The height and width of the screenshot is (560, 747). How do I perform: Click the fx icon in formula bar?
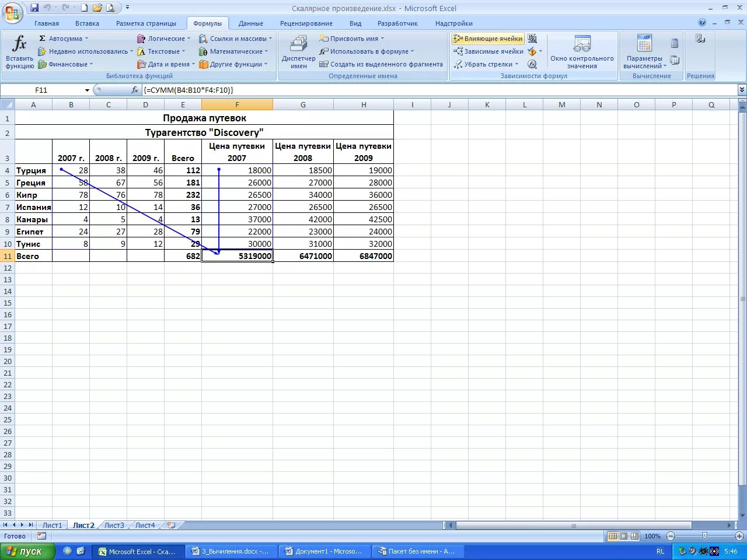pos(135,90)
